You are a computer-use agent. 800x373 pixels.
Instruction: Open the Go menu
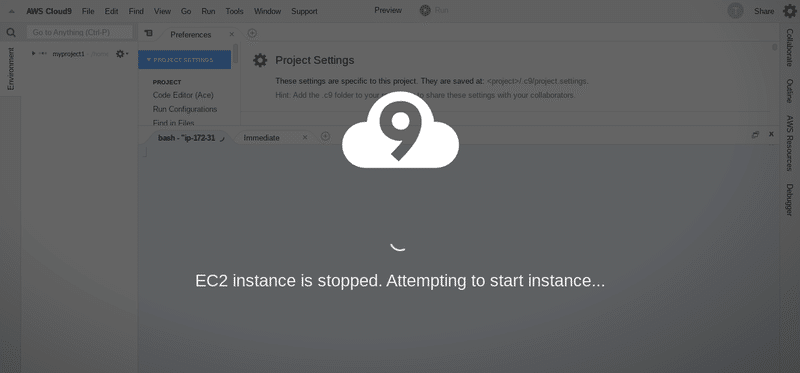pyautogui.click(x=186, y=11)
